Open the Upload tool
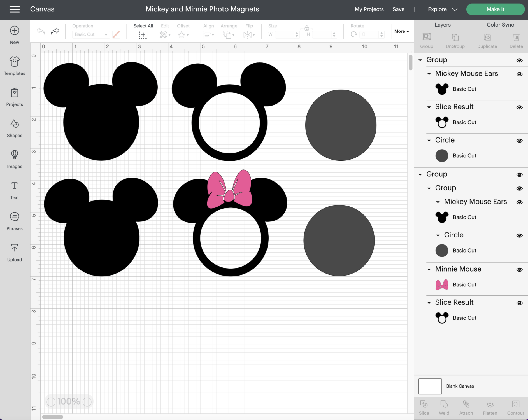 point(15,252)
